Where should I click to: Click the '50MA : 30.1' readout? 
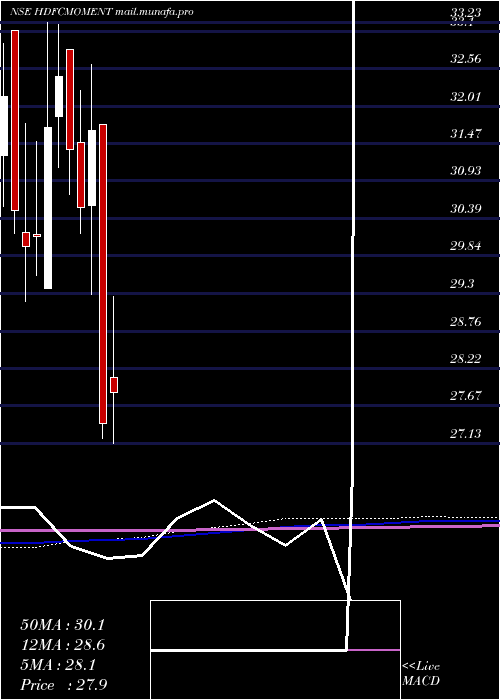click(x=62, y=625)
